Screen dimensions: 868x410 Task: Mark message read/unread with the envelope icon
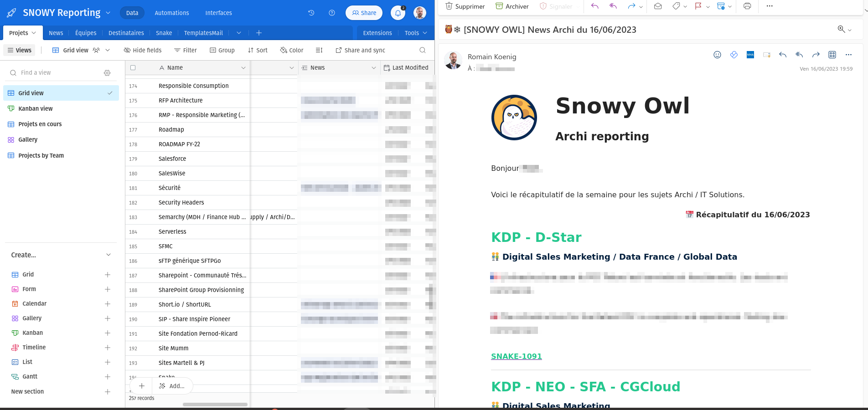click(x=658, y=6)
